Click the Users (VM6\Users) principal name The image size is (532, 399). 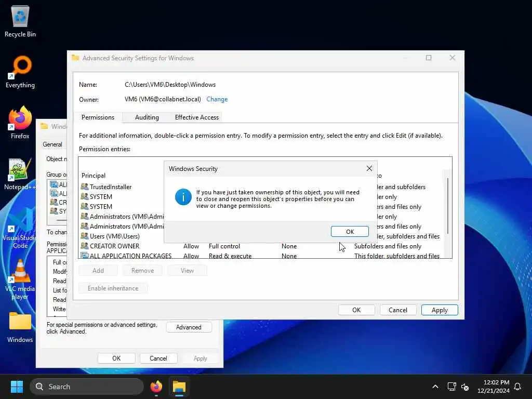tap(115, 236)
